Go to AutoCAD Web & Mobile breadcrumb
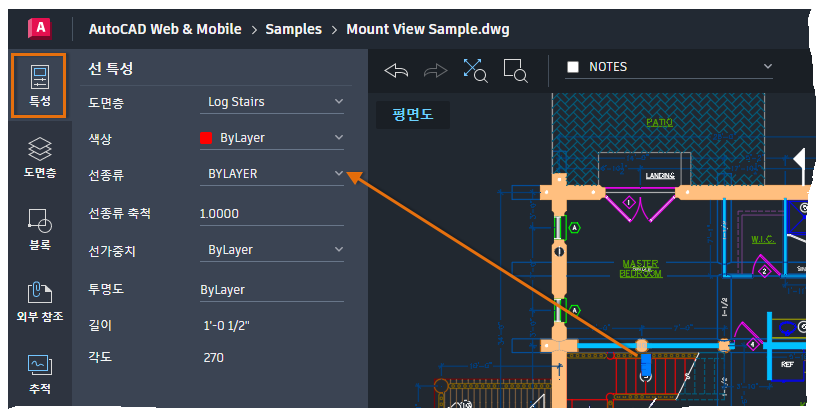The width and height of the screenshot is (820, 414). [x=165, y=29]
